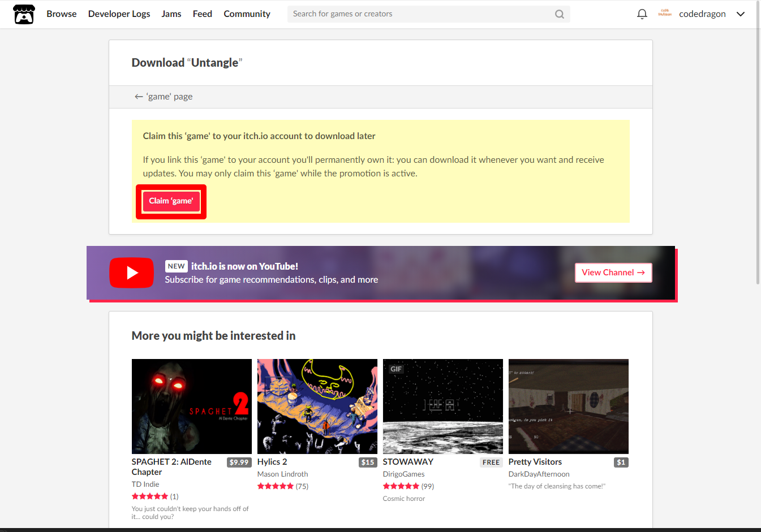
Task: Click the (99) rating count
Action: [428, 486]
